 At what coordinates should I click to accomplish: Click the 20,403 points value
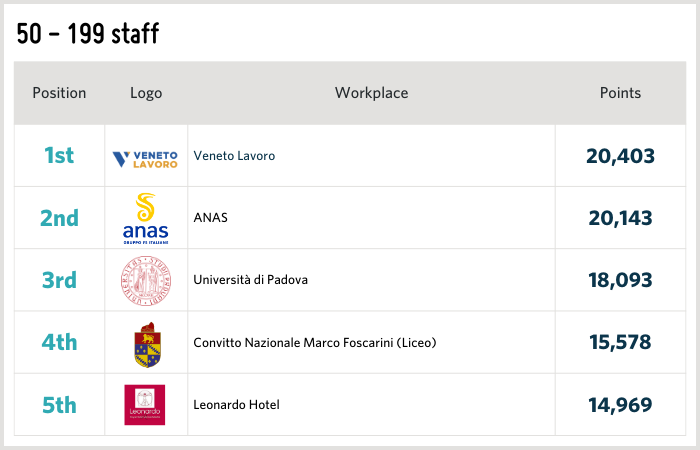tap(620, 156)
